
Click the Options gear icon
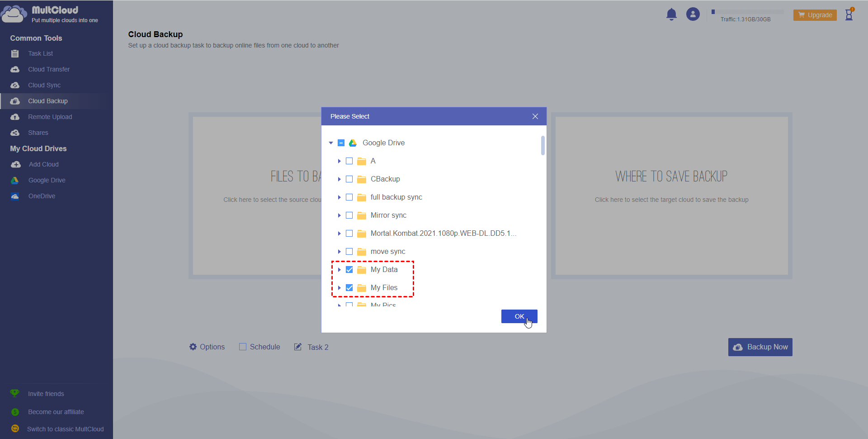tap(193, 347)
